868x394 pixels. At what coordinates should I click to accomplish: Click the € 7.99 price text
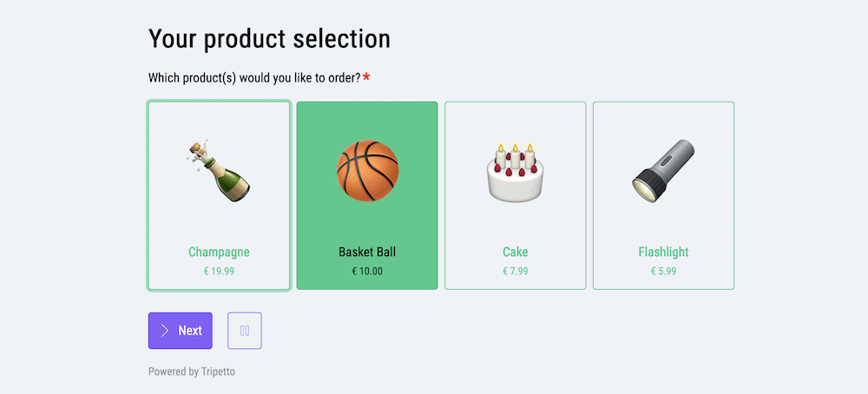pyautogui.click(x=516, y=272)
